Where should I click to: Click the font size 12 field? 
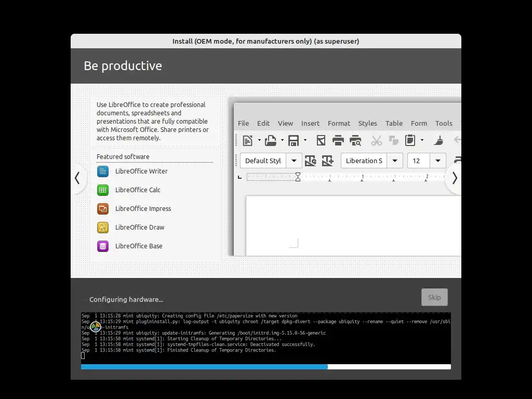pyautogui.click(x=419, y=161)
